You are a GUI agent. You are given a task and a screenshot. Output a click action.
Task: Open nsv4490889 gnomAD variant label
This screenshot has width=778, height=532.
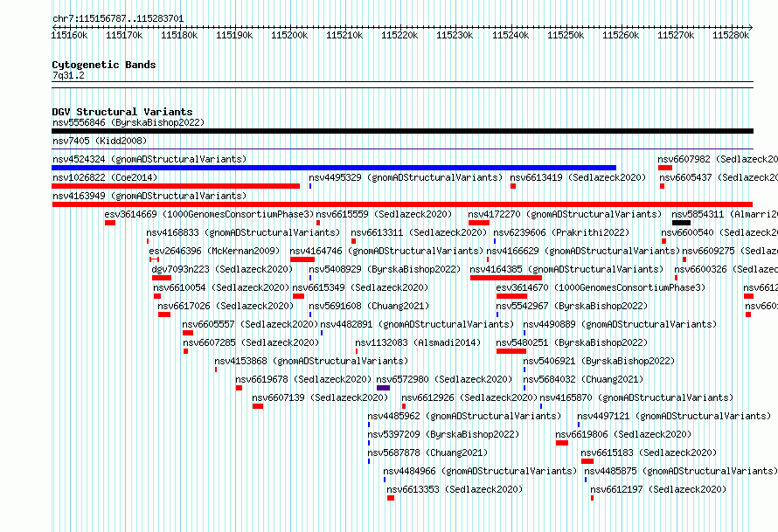pyautogui.click(x=620, y=324)
